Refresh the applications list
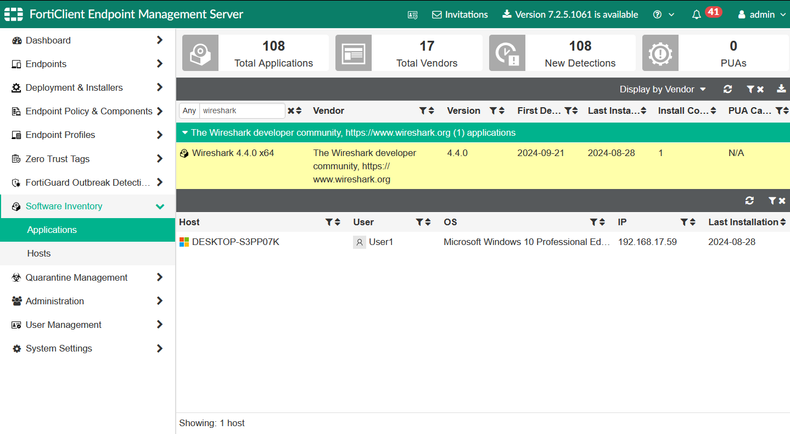 [728, 89]
